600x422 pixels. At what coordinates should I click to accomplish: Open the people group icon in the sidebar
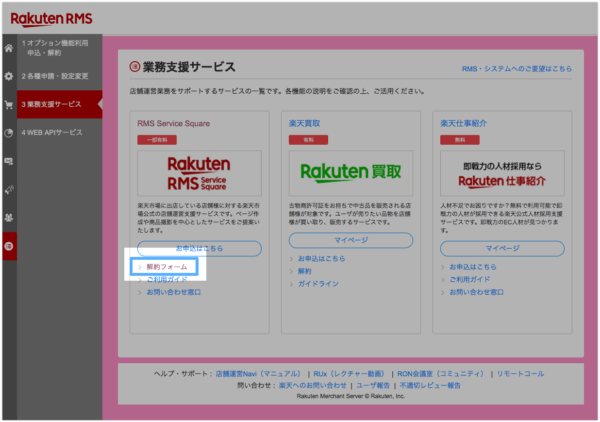(x=9, y=218)
